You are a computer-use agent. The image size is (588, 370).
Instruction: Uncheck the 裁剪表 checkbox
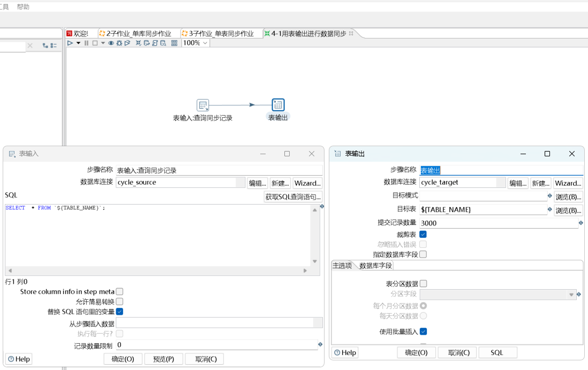coord(423,235)
